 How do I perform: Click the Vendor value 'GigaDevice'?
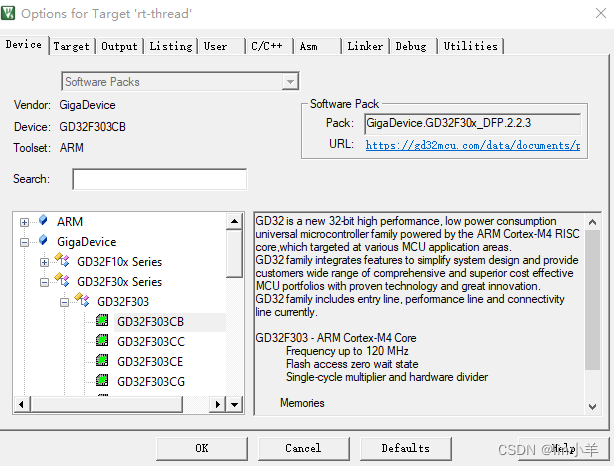click(x=87, y=105)
